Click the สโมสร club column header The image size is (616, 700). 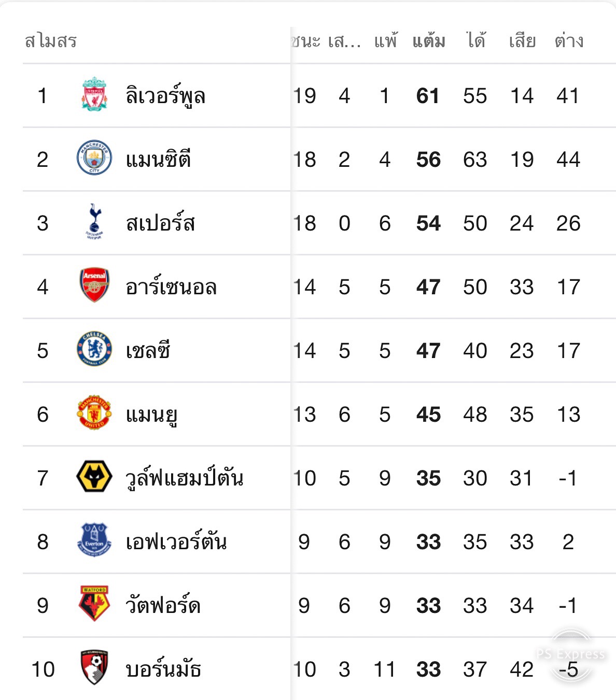click(x=51, y=41)
